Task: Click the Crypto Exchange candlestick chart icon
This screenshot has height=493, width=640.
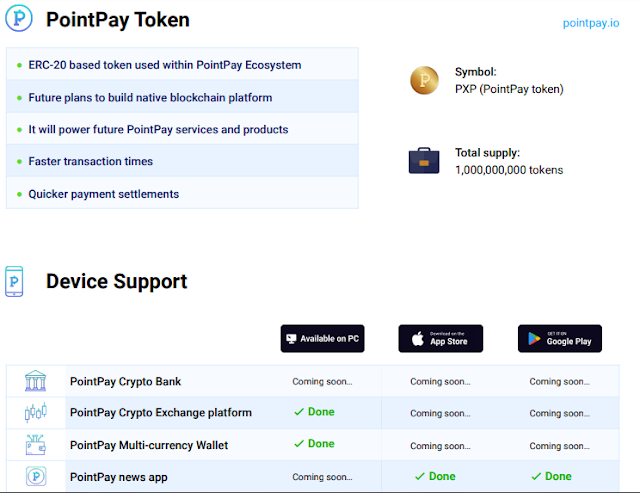Action: 35,412
